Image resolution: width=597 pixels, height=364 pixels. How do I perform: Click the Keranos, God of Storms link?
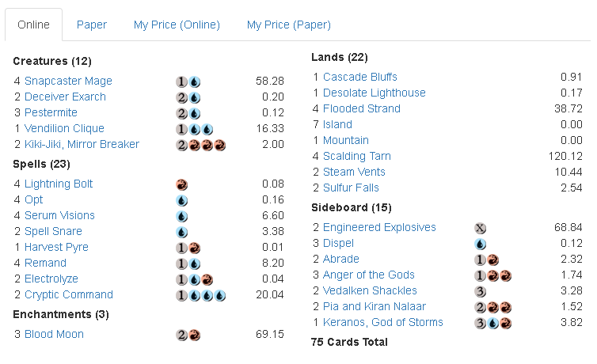383,322
